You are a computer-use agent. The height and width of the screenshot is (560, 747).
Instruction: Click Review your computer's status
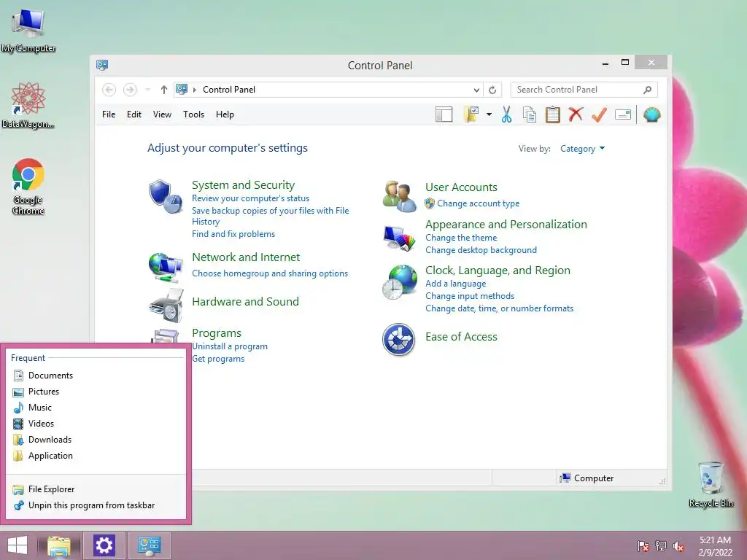click(250, 198)
